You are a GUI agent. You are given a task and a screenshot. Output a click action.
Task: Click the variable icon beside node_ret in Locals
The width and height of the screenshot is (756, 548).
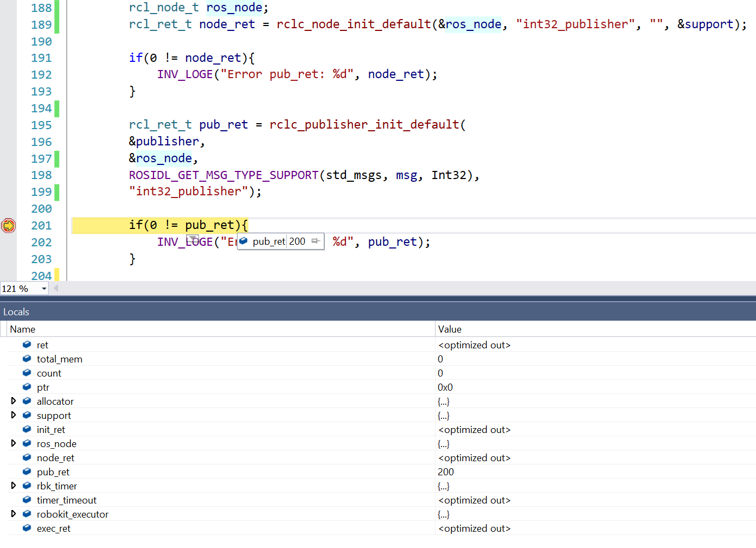click(27, 457)
